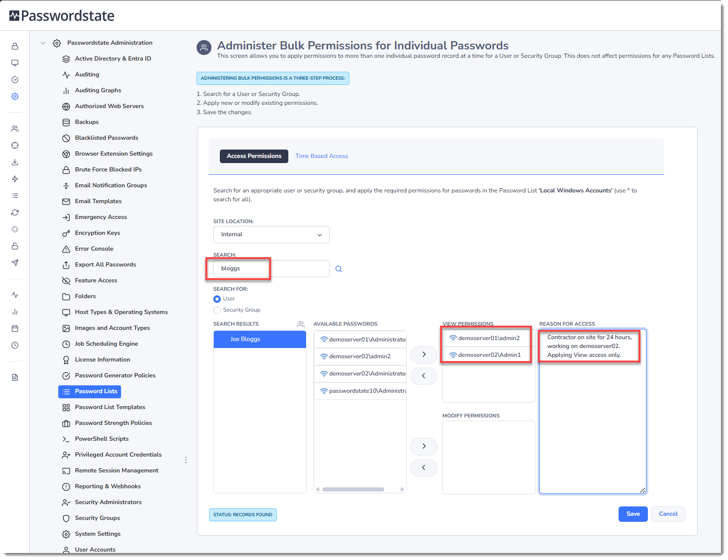Click the lightning bolt icon in the left rail
The width and height of the screenshot is (728, 560).
15,179
